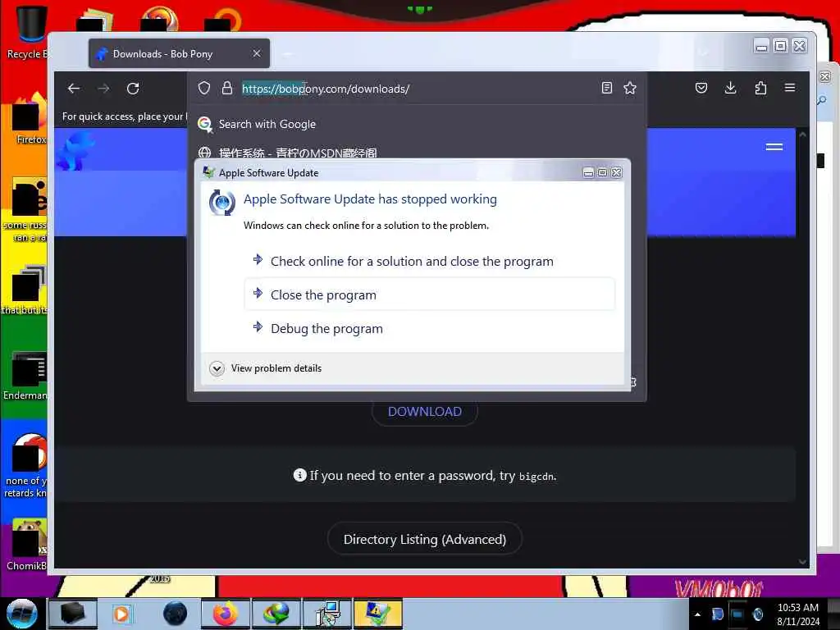Close the Downloads - Bob Pony tab
The image size is (840, 630).
[257, 53]
